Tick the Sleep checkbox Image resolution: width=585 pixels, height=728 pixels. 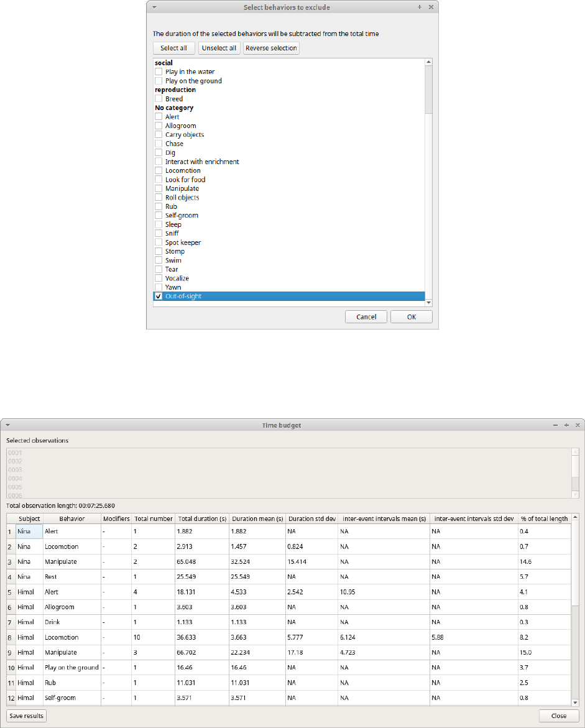point(159,224)
